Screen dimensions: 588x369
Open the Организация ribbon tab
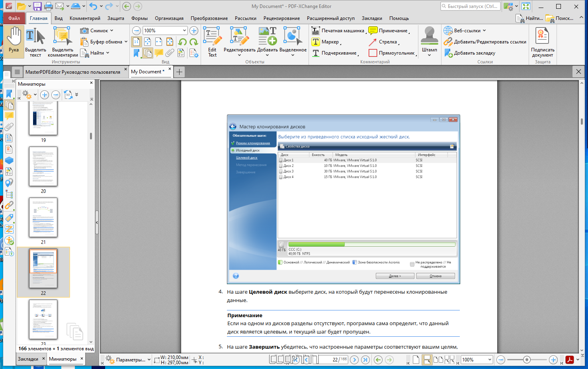(169, 18)
